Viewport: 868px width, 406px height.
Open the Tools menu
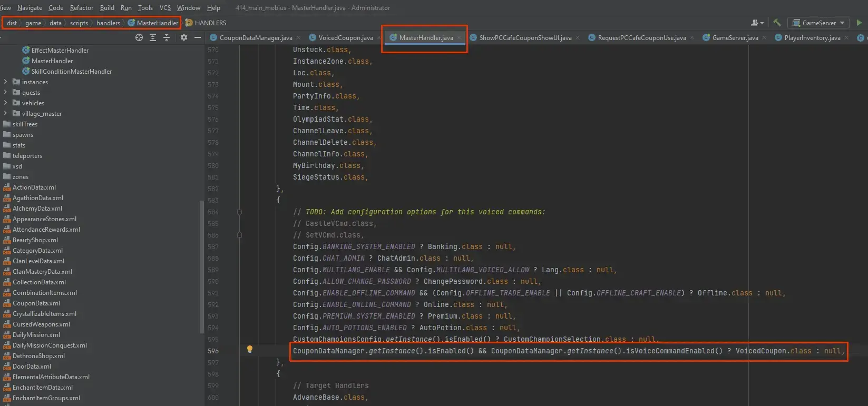pos(145,8)
